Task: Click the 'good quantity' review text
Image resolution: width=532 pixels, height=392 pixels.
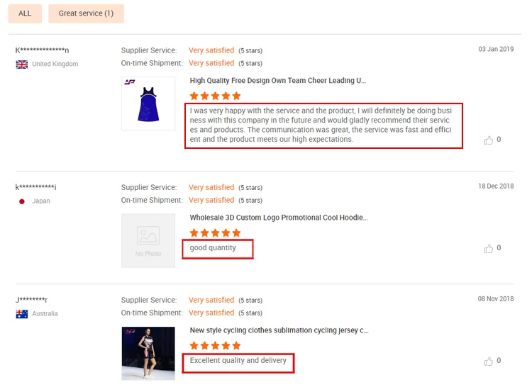Action: tap(213, 248)
